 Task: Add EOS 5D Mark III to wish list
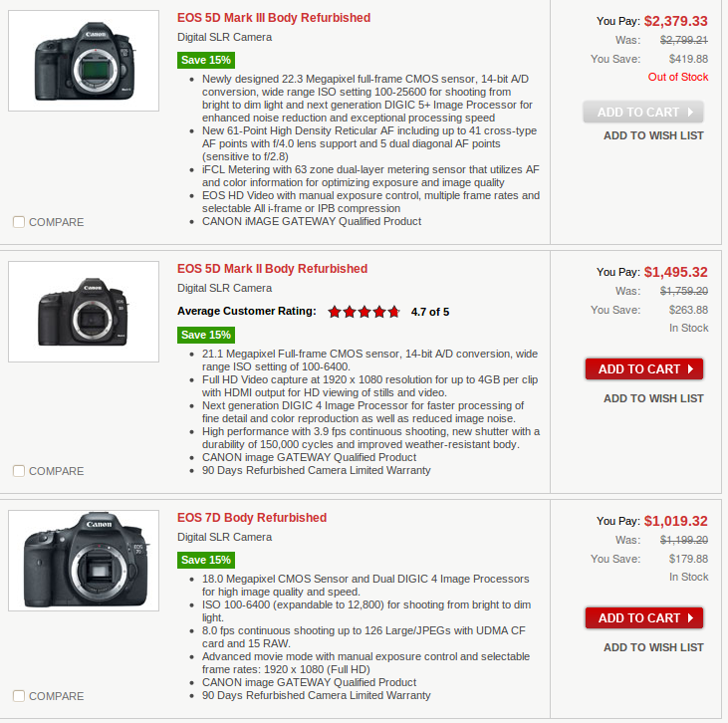(x=653, y=135)
